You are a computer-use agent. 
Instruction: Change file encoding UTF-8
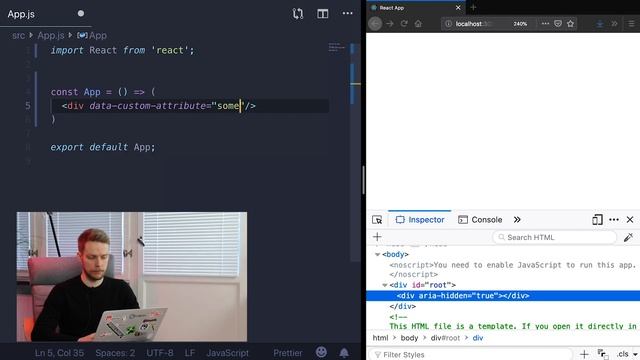point(160,353)
